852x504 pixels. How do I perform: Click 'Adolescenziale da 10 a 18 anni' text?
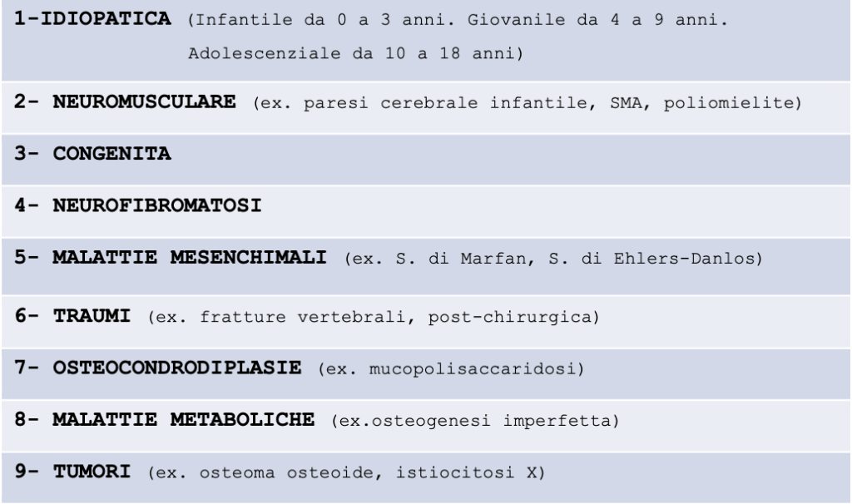351,53
